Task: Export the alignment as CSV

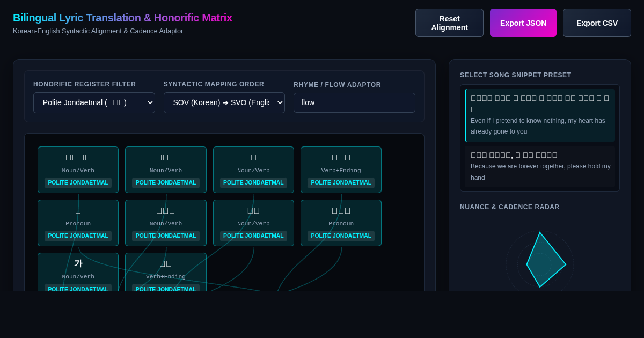Action: pyautogui.click(x=597, y=23)
